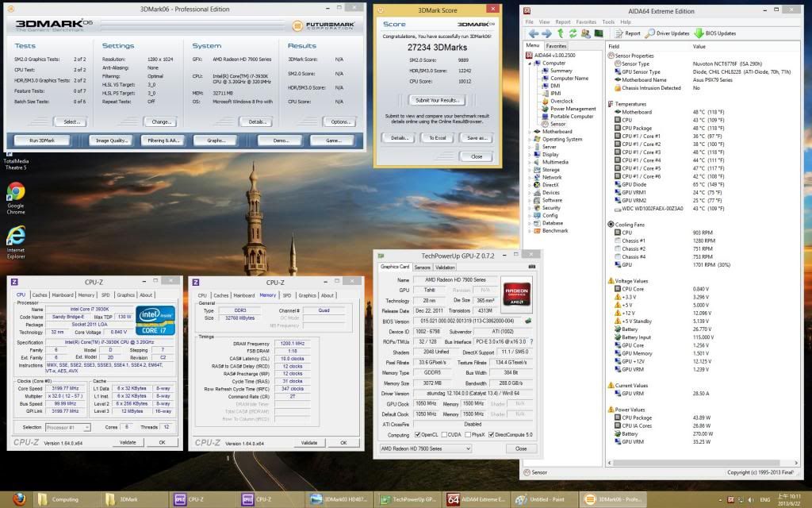Expand Network node in AIDA64 tree
This screenshot has height=508, width=812.
coord(529,177)
